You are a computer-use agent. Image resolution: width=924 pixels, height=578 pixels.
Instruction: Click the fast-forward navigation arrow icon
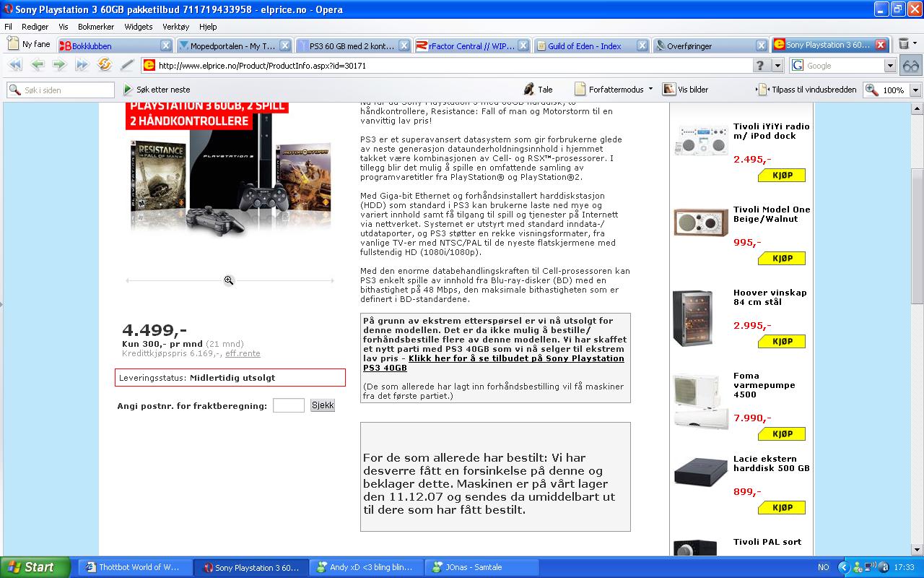[82, 65]
